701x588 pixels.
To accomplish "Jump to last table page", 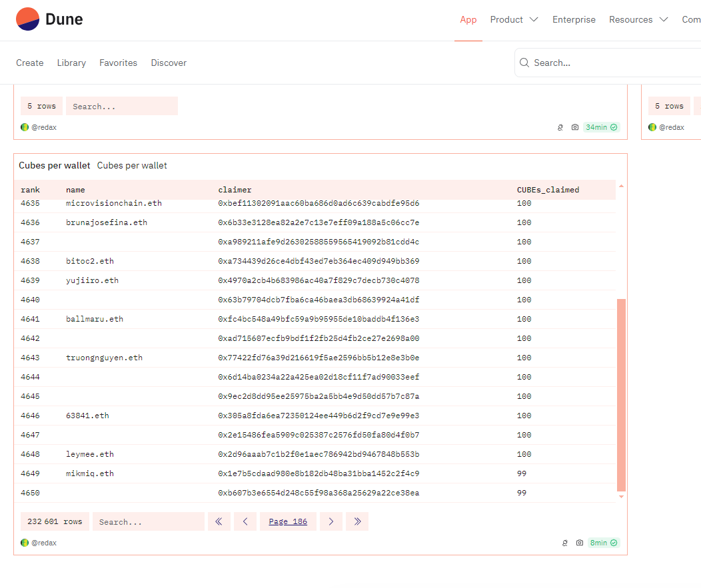I will (357, 521).
